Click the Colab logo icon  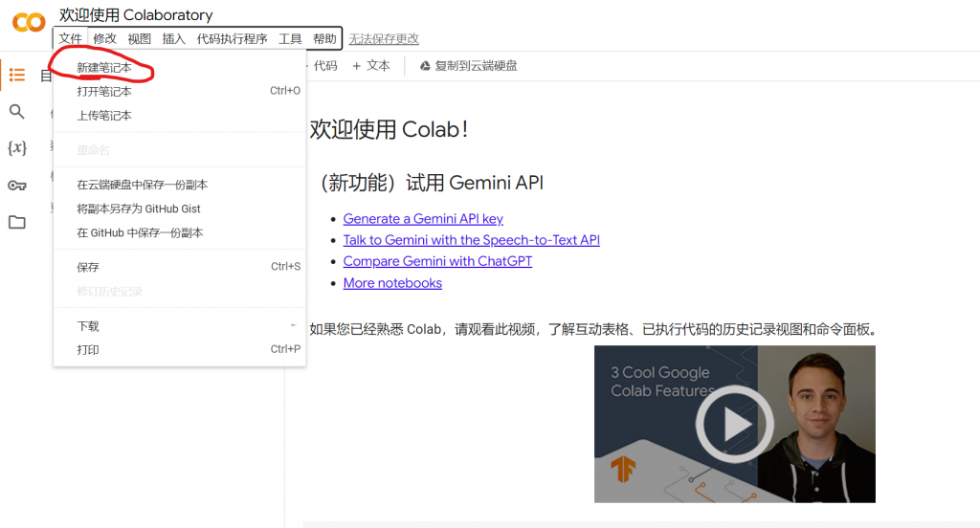28,21
